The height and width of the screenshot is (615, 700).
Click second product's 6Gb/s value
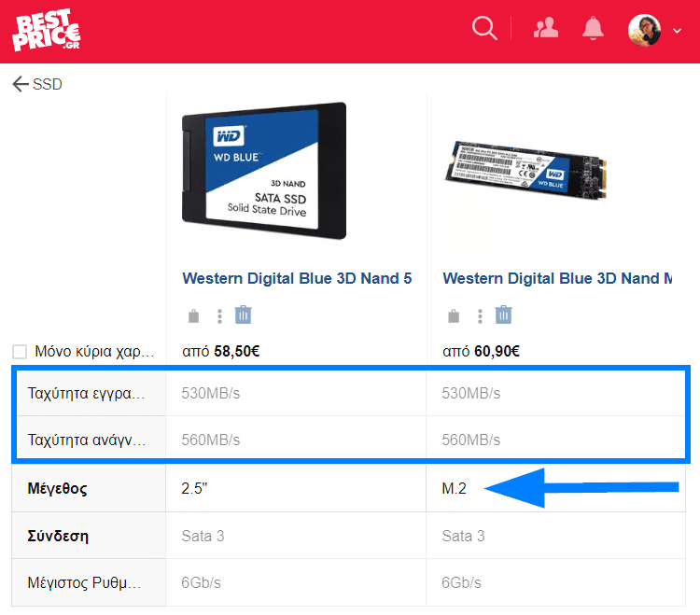point(461,582)
